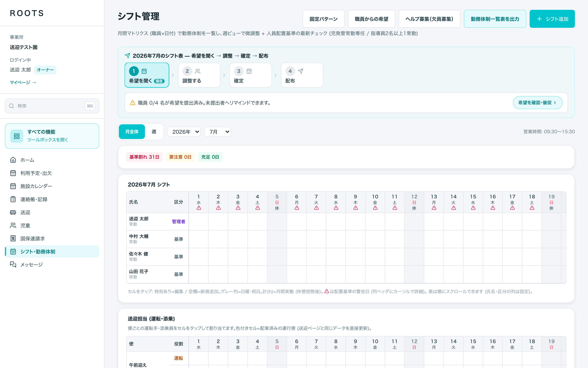Viewport: 588px width, 368px height.
Task: Click the people icon in step 2 調整する
Action: (x=198, y=71)
